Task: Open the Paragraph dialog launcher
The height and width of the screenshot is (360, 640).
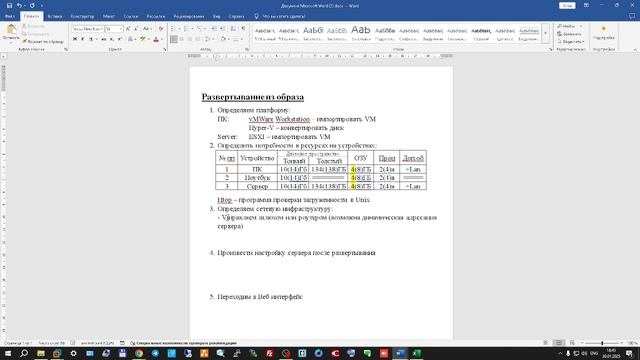Action: pos(247,49)
